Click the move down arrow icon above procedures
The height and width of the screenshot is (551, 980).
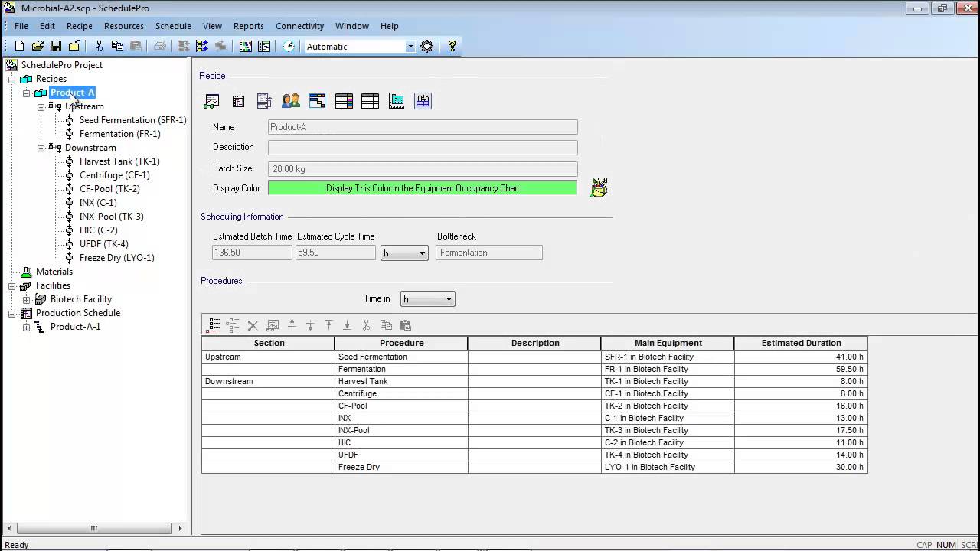tap(310, 325)
